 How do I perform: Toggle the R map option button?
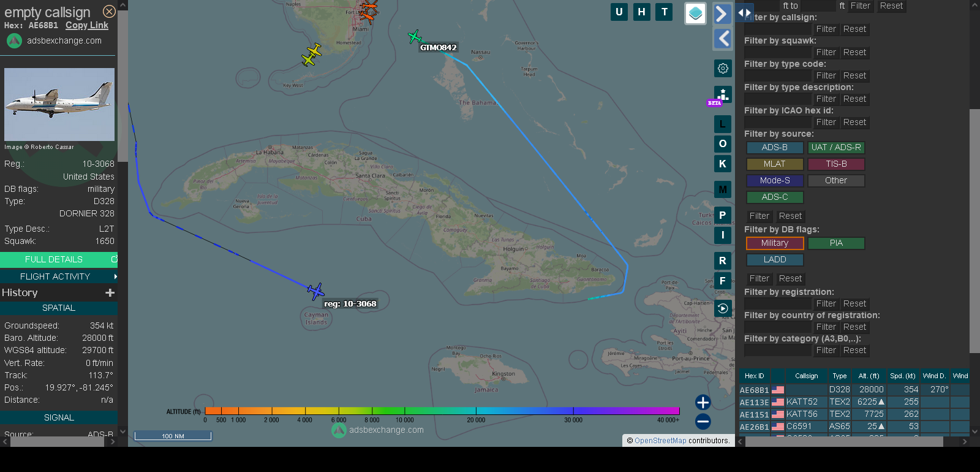tap(723, 261)
